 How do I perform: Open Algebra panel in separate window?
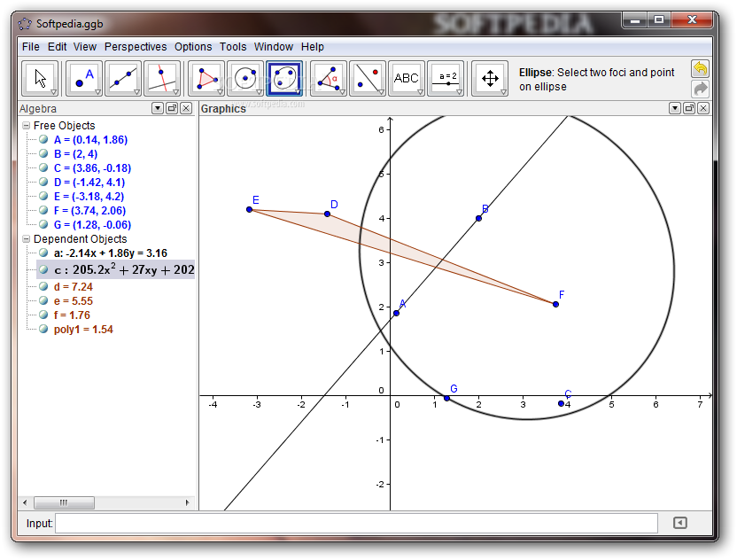pos(172,109)
